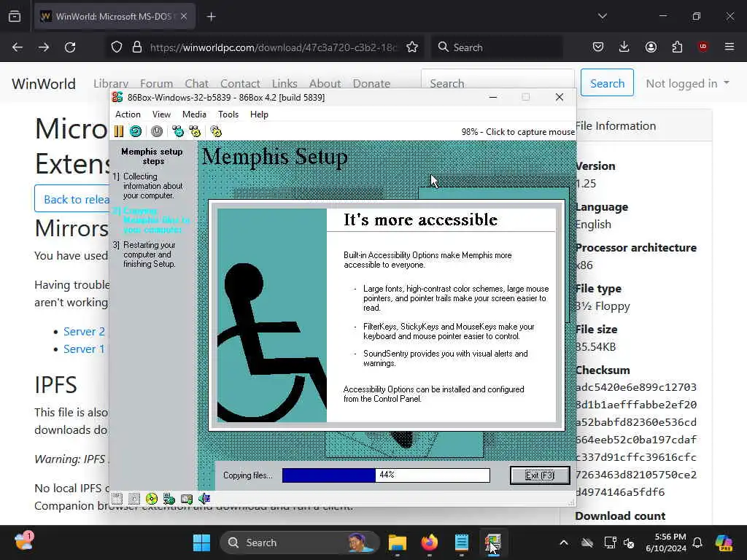Bookmark this page with the star

[x=412, y=47]
